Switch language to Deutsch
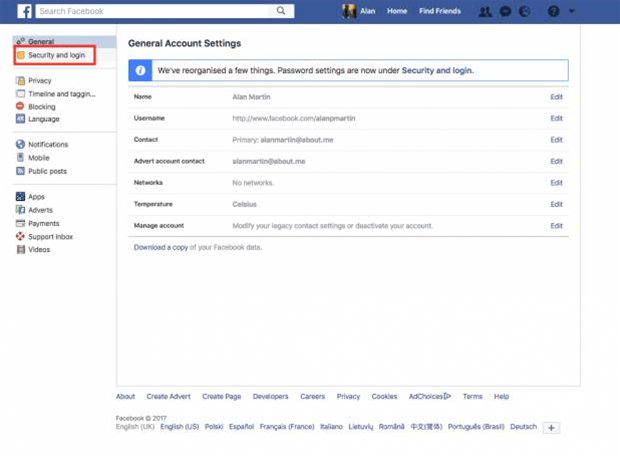The height and width of the screenshot is (456, 620). pos(524,427)
